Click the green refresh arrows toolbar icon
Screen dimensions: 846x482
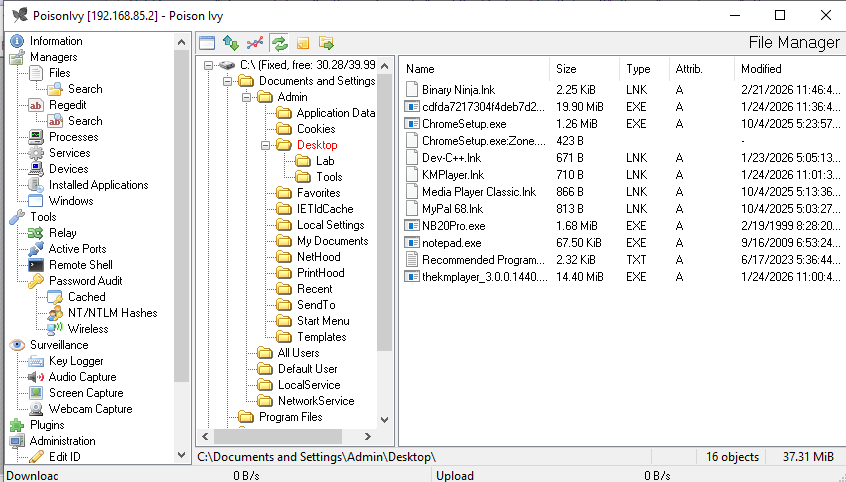(279, 43)
